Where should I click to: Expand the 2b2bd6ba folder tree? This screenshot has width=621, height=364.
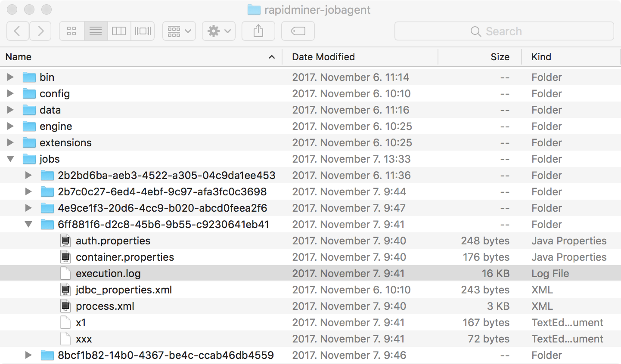pos(28,175)
